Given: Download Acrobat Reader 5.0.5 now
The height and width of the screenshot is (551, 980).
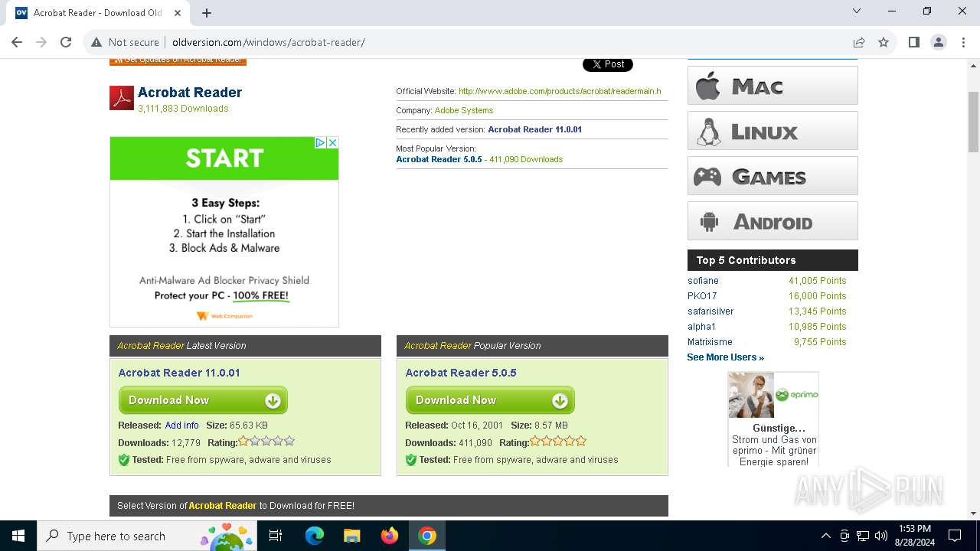Looking at the screenshot, I should click(490, 400).
